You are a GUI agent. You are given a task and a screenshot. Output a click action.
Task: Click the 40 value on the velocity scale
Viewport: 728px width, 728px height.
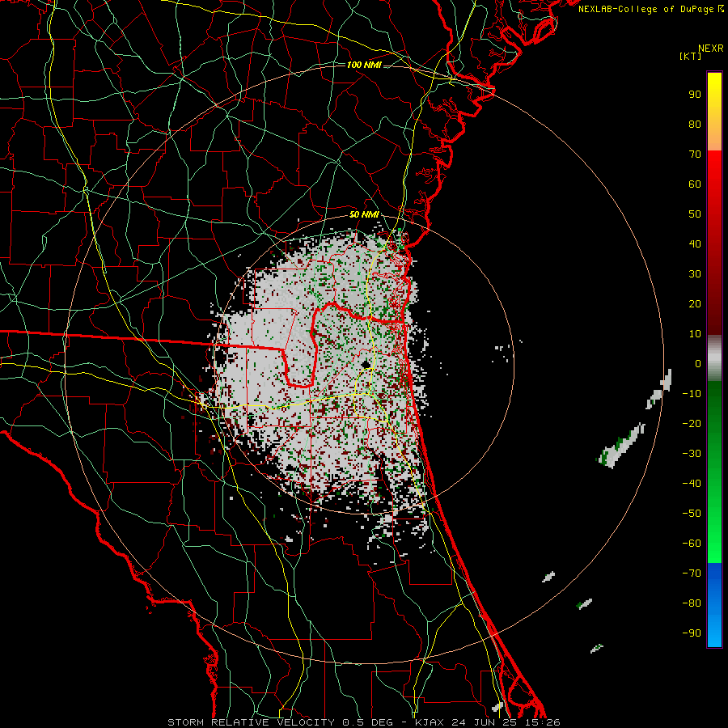[695, 243]
